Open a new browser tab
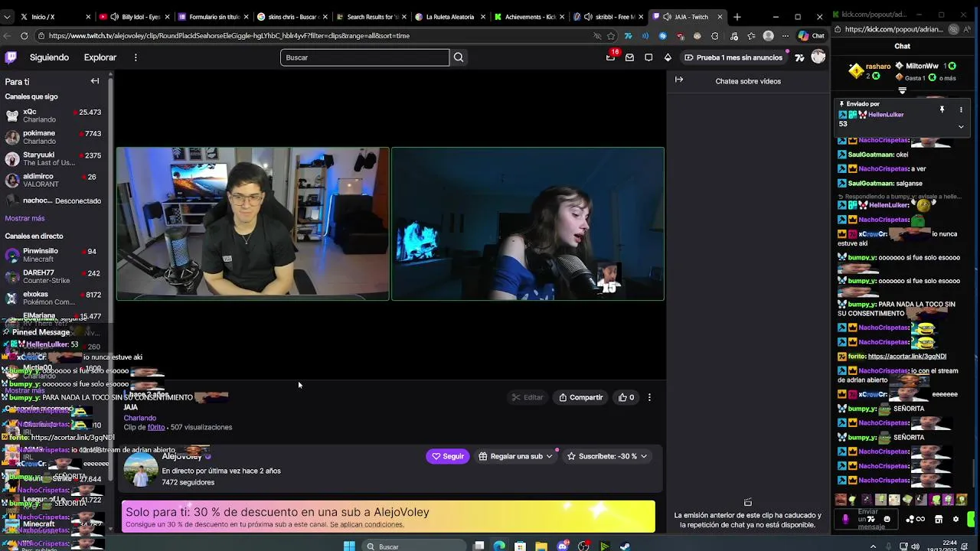The width and height of the screenshot is (980, 551). pos(737,17)
